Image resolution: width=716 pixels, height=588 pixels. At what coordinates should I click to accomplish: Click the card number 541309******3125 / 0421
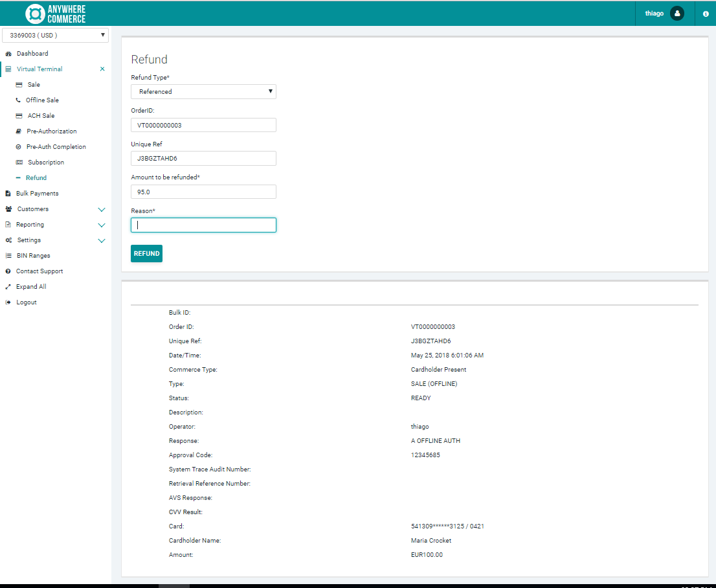click(x=447, y=526)
